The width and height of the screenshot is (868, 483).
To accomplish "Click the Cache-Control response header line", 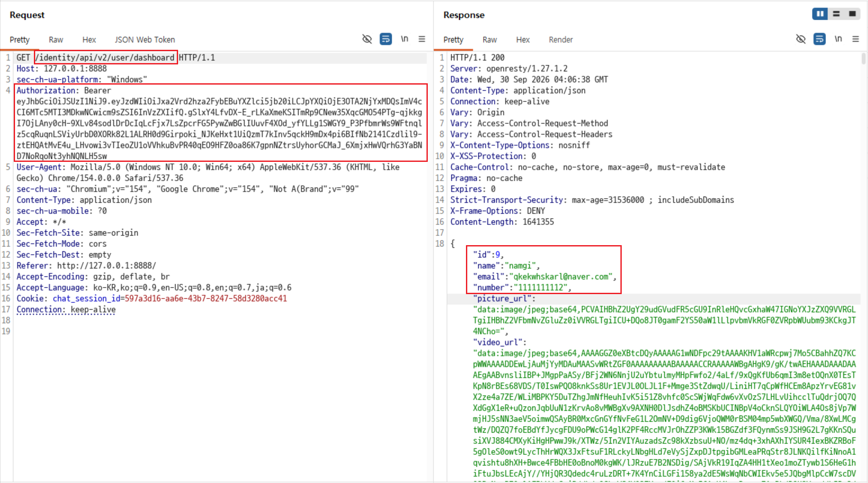I will (587, 167).
